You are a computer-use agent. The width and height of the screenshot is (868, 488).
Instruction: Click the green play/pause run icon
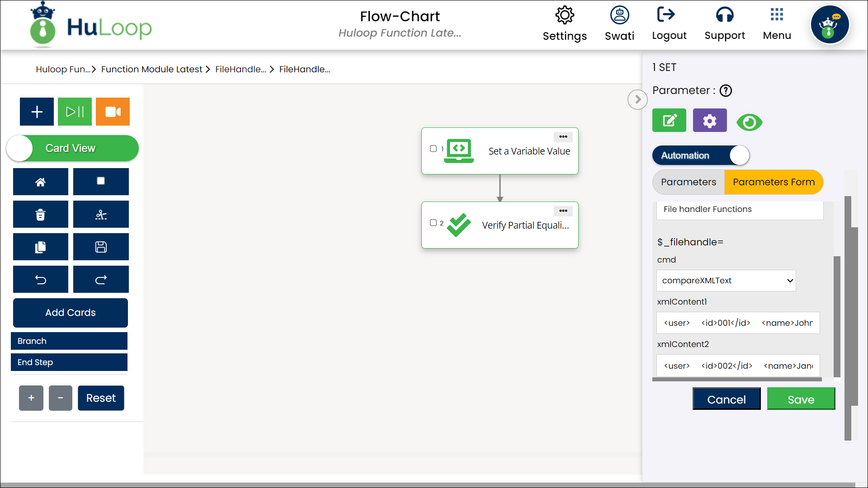(x=75, y=112)
